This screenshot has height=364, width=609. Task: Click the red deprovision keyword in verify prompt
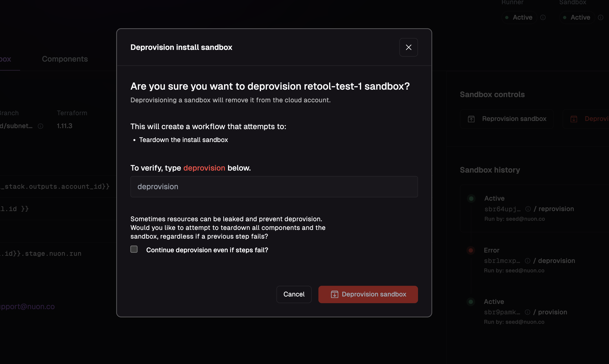tap(204, 168)
